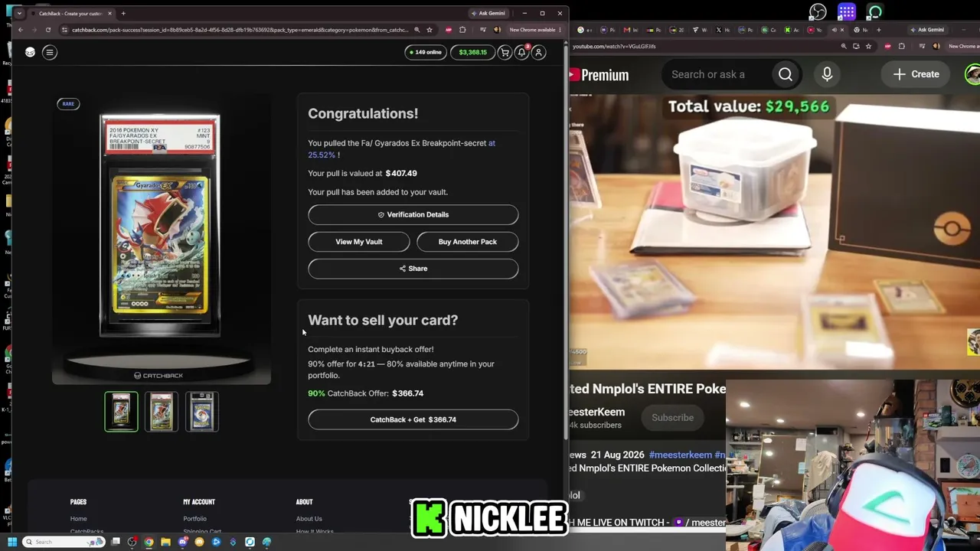980x551 pixels.
Task: Open Chrome from the taskbar
Action: pos(149,542)
